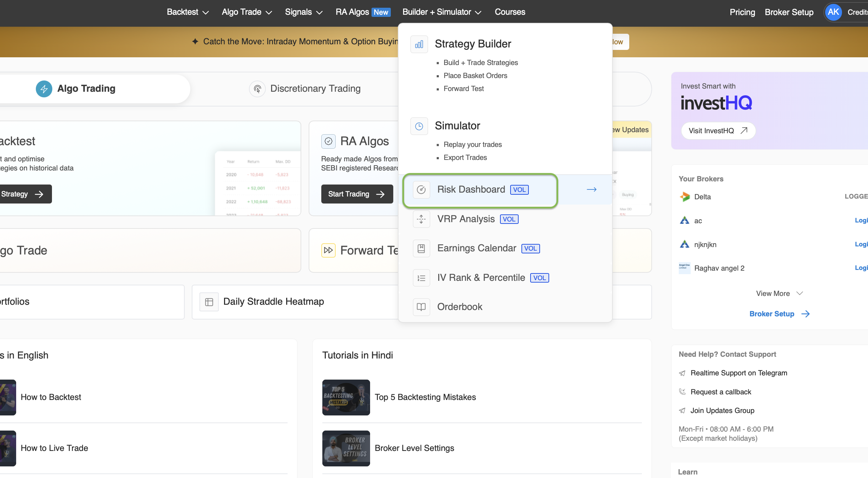The image size is (868, 478).
Task: Click Export Trades bullet text
Action: coord(465,157)
